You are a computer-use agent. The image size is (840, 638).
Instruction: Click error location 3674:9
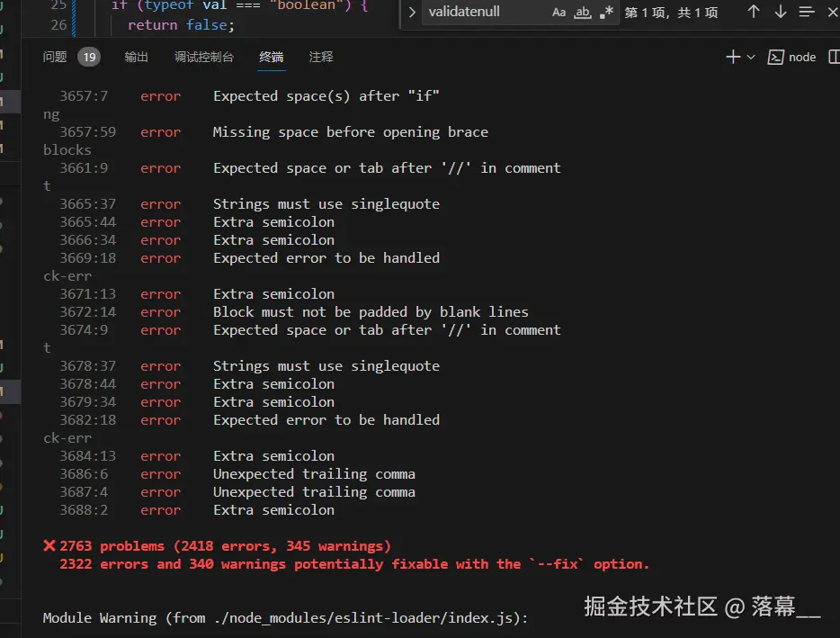[x=84, y=329]
